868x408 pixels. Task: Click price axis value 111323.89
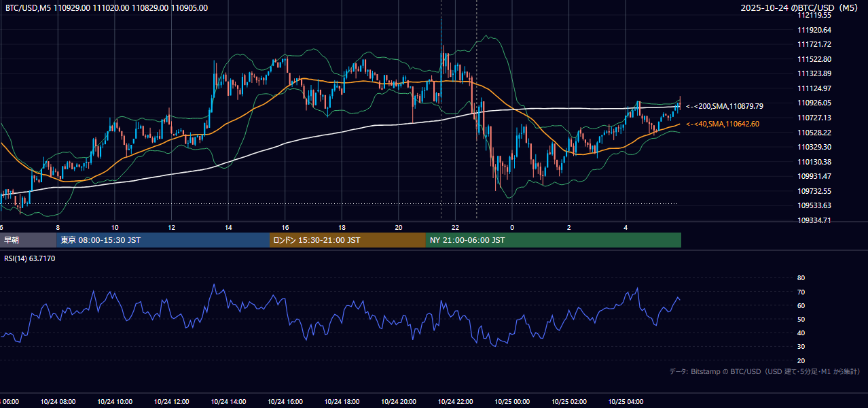(x=814, y=73)
